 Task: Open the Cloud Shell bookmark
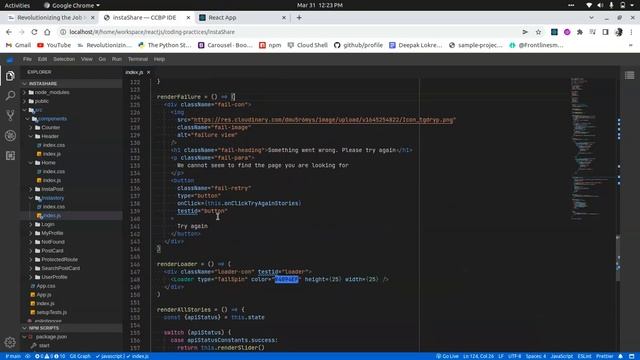pos(307,45)
